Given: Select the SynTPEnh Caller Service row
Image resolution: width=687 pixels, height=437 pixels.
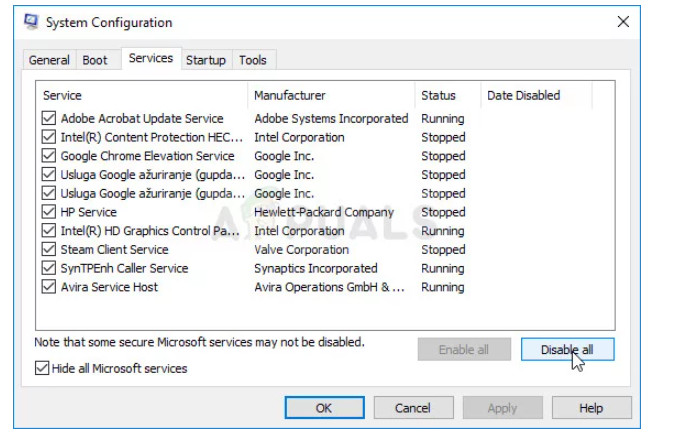Looking at the screenshot, I should point(125,268).
